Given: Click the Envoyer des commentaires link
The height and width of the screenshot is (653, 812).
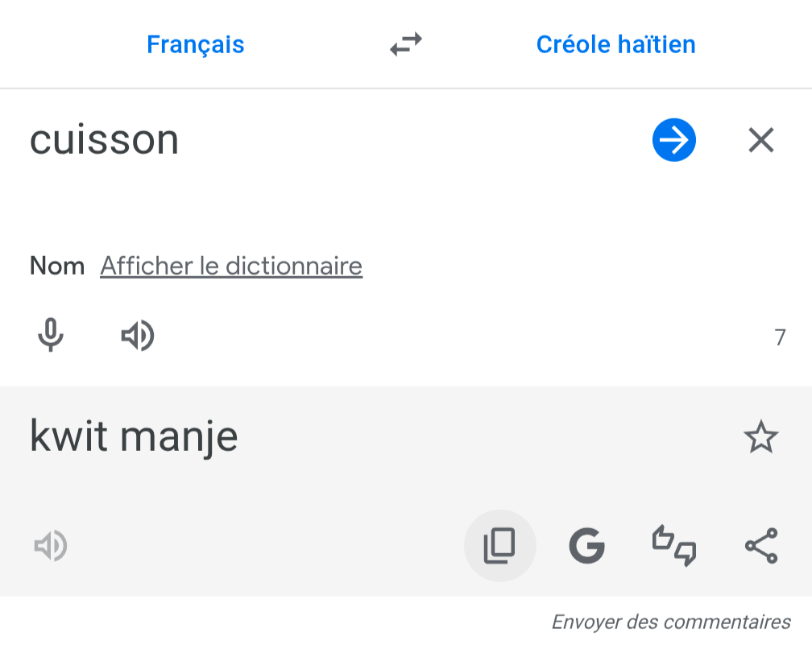Looking at the screenshot, I should coord(671,622).
